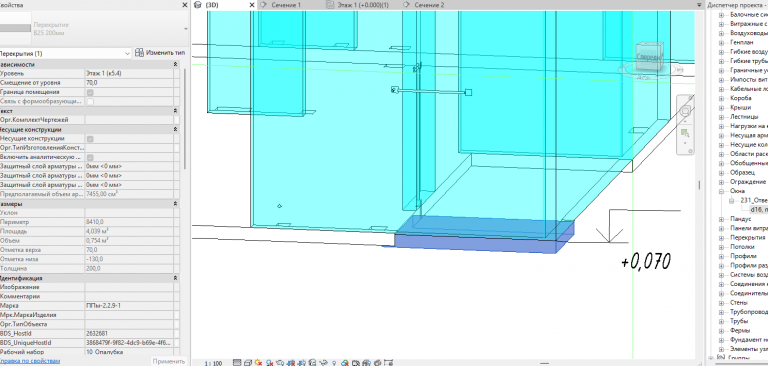
Task: Click the Уровень value Этаж 1 (к5.4)
Action: [129, 73]
